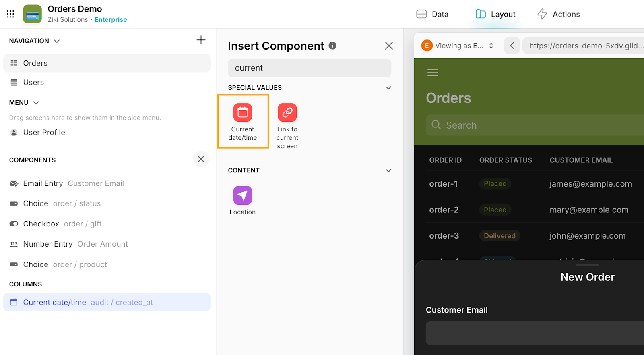This screenshot has height=355, width=644.
Task: Click the New Order sheet drag handle
Action: 588,265
